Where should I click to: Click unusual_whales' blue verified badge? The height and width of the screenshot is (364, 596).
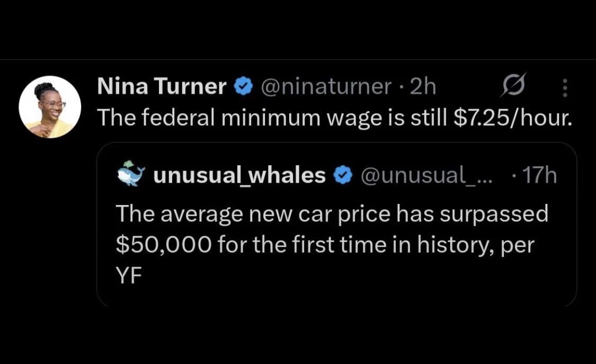[x=343, y=175]
